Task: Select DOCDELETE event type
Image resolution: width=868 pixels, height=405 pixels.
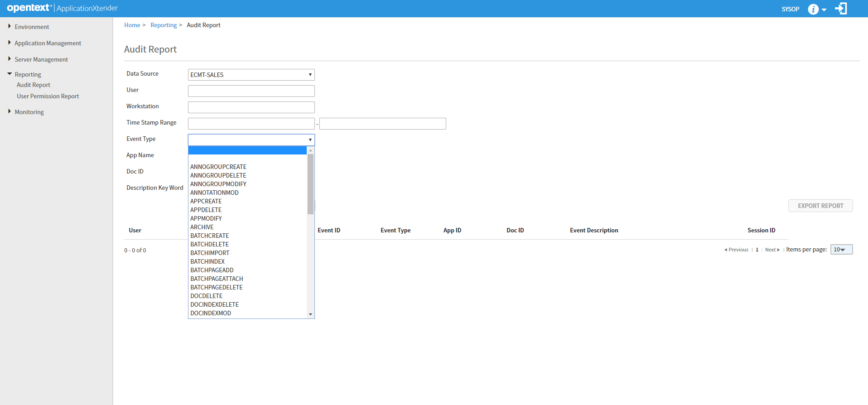Action: [x=207, y=296]
